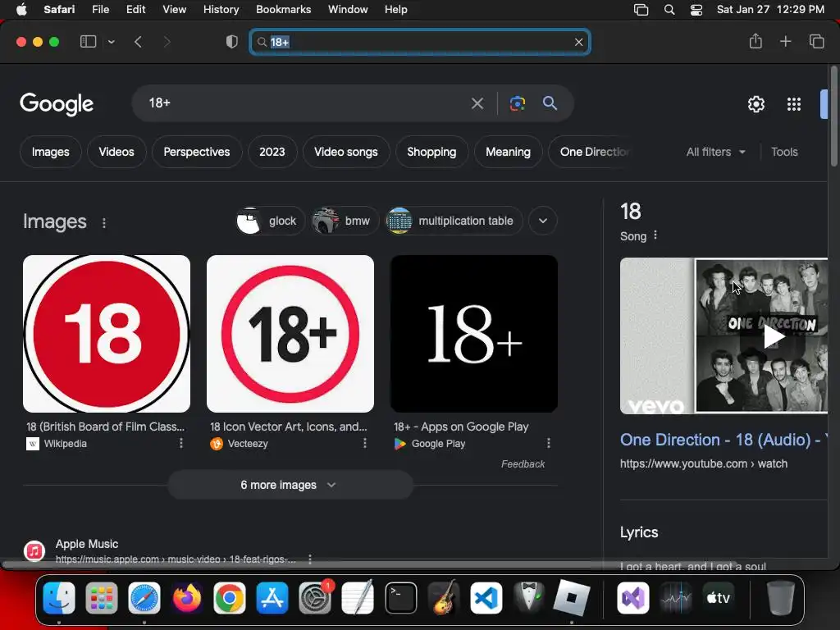Screen dimensions: 840x630
Task: Open the black 18+ Google Play image
Action: [474, 334]
